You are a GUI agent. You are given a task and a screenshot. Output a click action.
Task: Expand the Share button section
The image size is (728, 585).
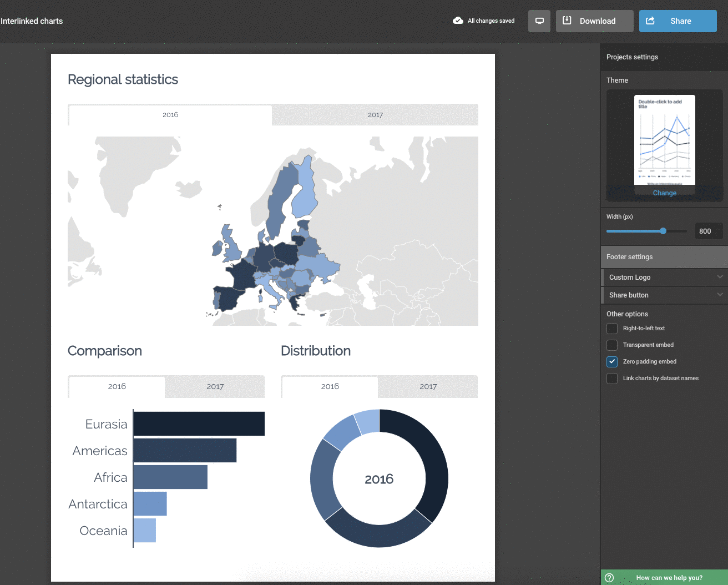pyautogui.click(x=664, y=295)
